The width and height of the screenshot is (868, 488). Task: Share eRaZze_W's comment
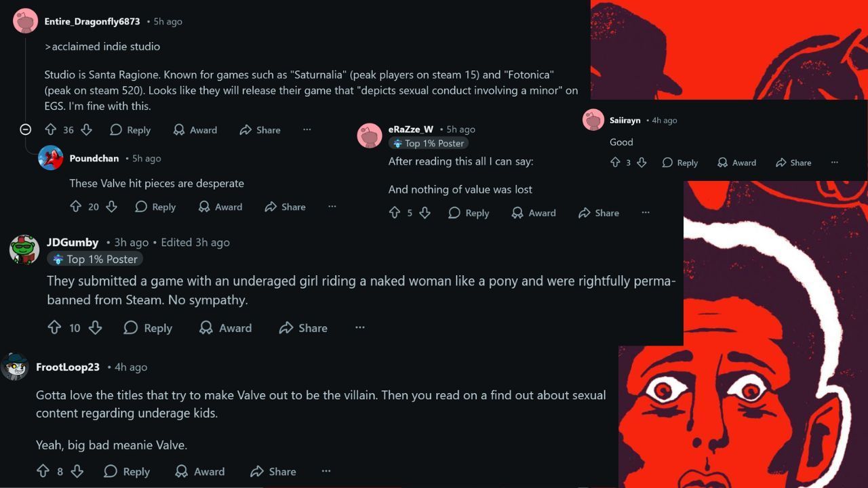[599, 213]
